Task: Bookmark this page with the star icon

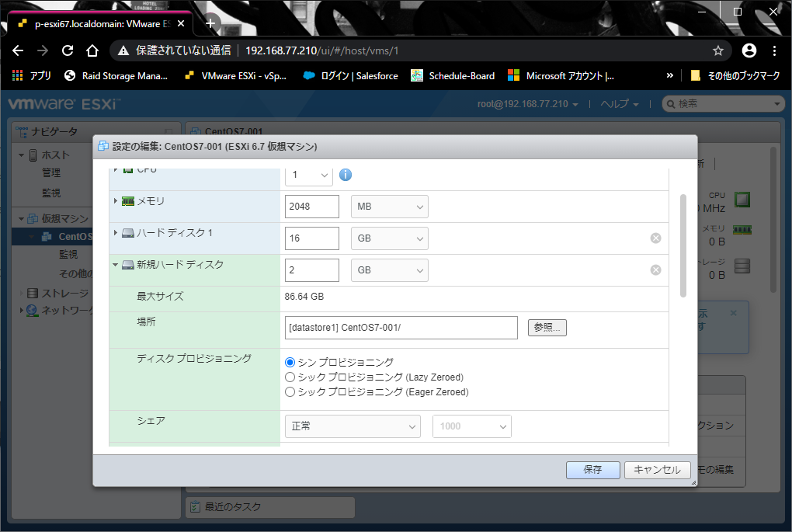Action: 717,50
